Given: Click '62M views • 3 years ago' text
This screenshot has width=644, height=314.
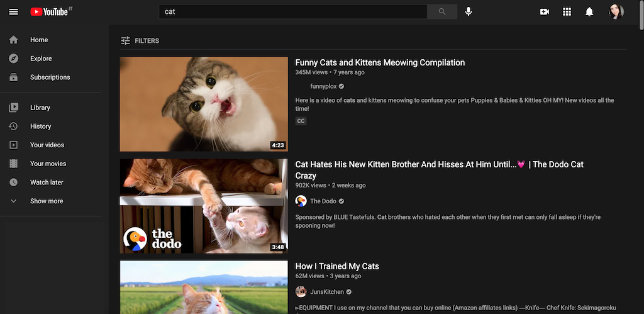Looking at the screenshot, I should click(x=328, y=276).
